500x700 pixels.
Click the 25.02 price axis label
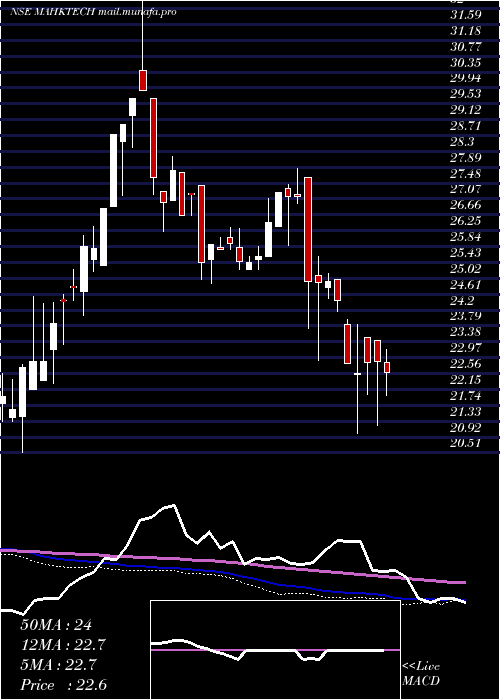pos(466,268)
